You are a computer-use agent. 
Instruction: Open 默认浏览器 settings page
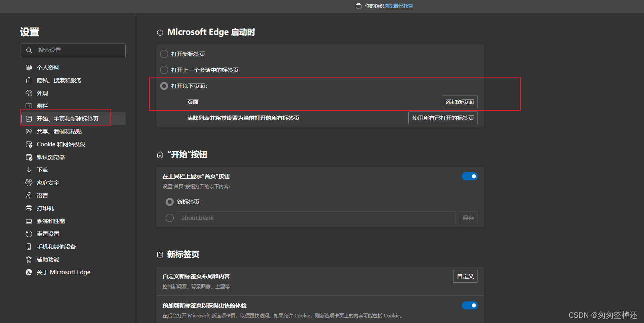tap(73, 157)
